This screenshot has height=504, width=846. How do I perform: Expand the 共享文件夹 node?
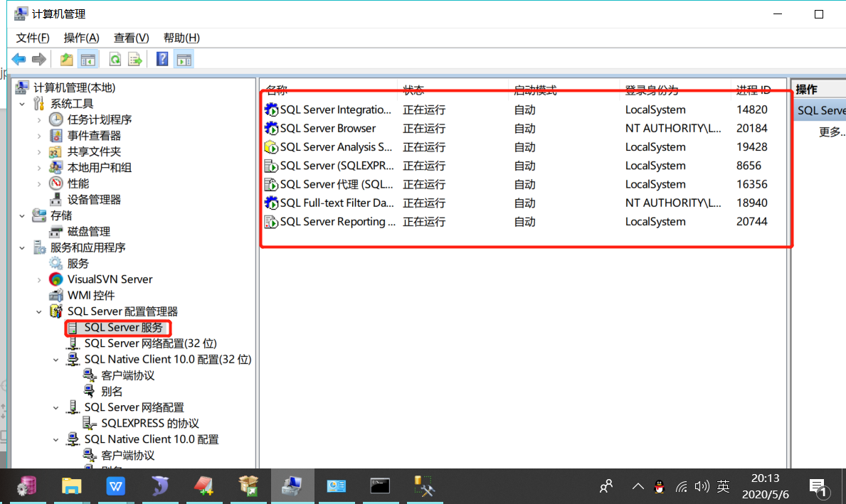click(39, 151)
